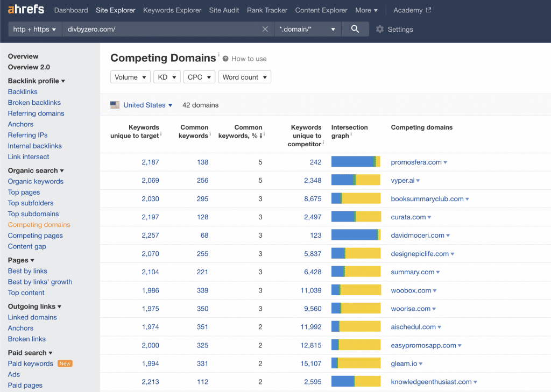Viewport: 551px width, 392px height.
Task: Collapse the Paid search section
Action: tap(30, 352)
